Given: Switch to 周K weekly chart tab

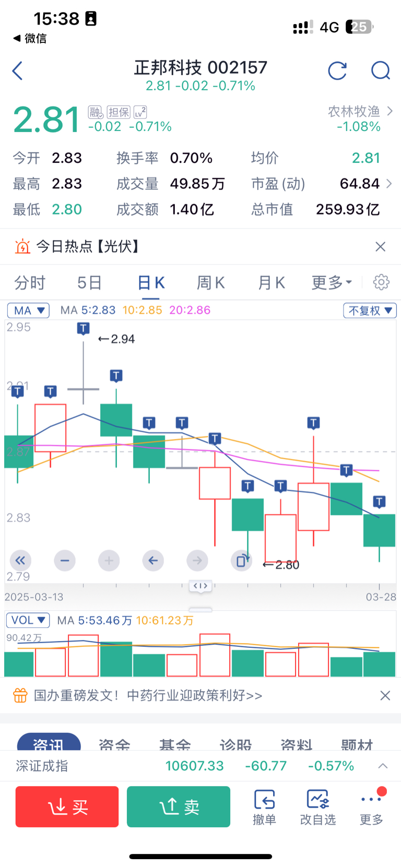Looking at the screenshot, I should (210, 282).
